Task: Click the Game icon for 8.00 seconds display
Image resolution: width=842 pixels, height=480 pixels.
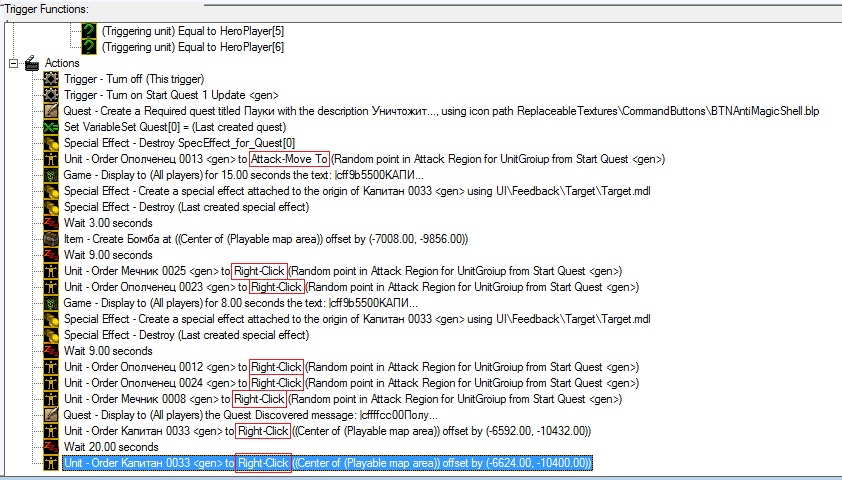Action: (x=51, y=303)
